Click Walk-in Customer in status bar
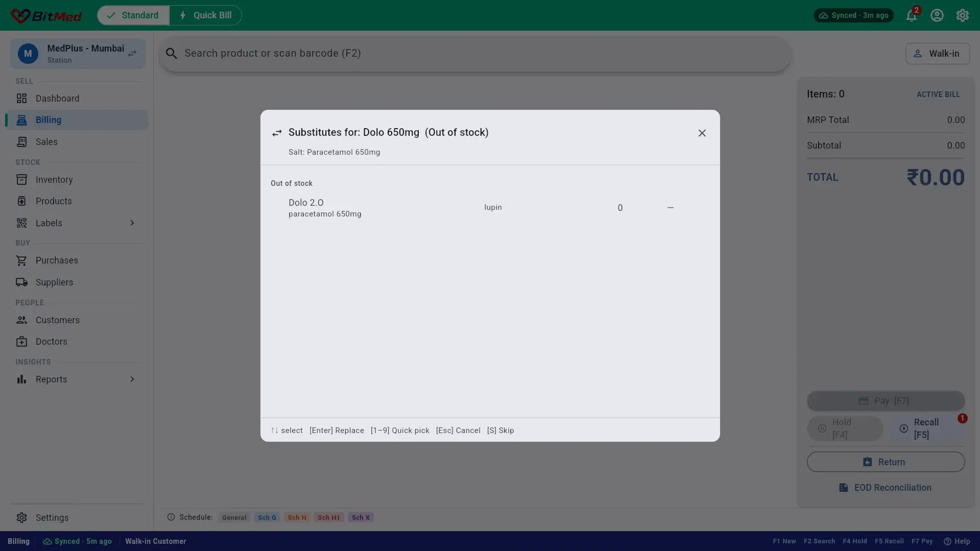The height and width of the screenshot is (551, 980). tap(155, 541)
